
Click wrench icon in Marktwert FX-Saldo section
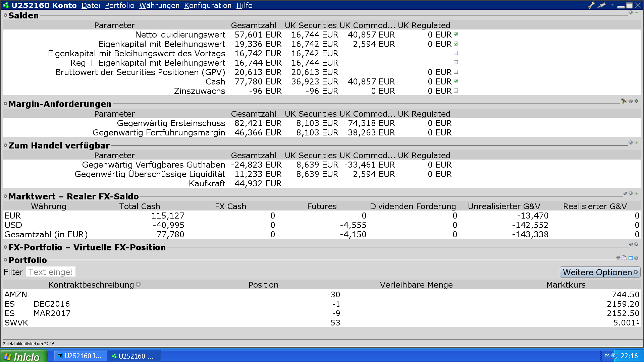coord(625,193)
